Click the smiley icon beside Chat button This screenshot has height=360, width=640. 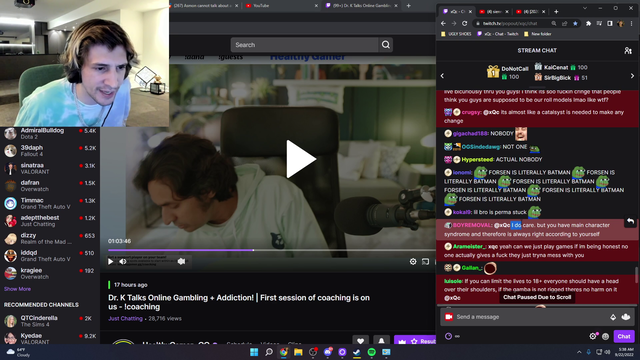pos(606,336)
